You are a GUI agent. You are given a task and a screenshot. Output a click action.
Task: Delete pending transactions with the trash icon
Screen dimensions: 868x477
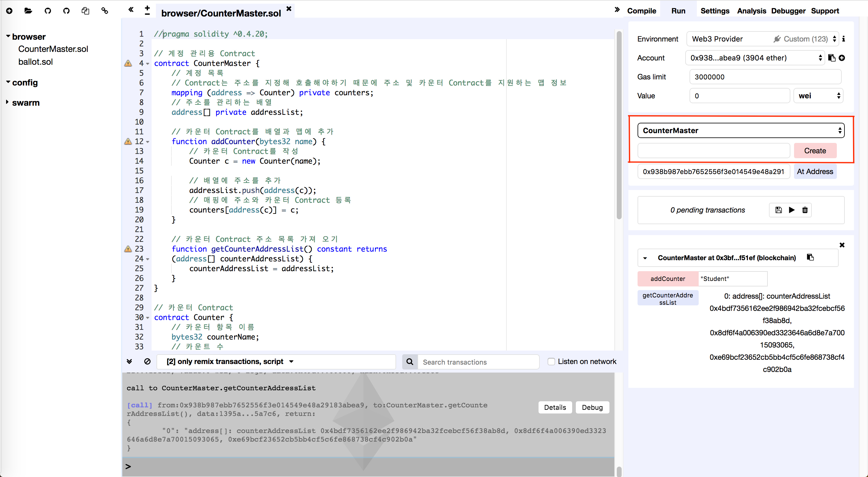tap(805, 210)
